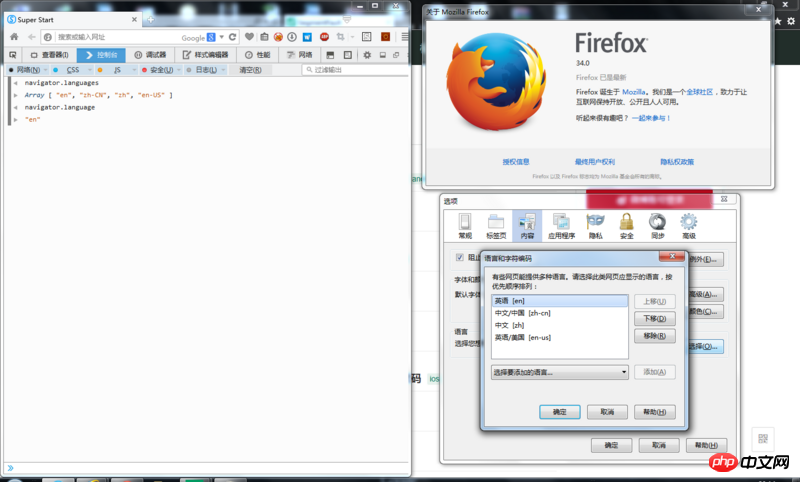
Task: Click the Home icon in Firefox toolbar
Action: (14, 37)
